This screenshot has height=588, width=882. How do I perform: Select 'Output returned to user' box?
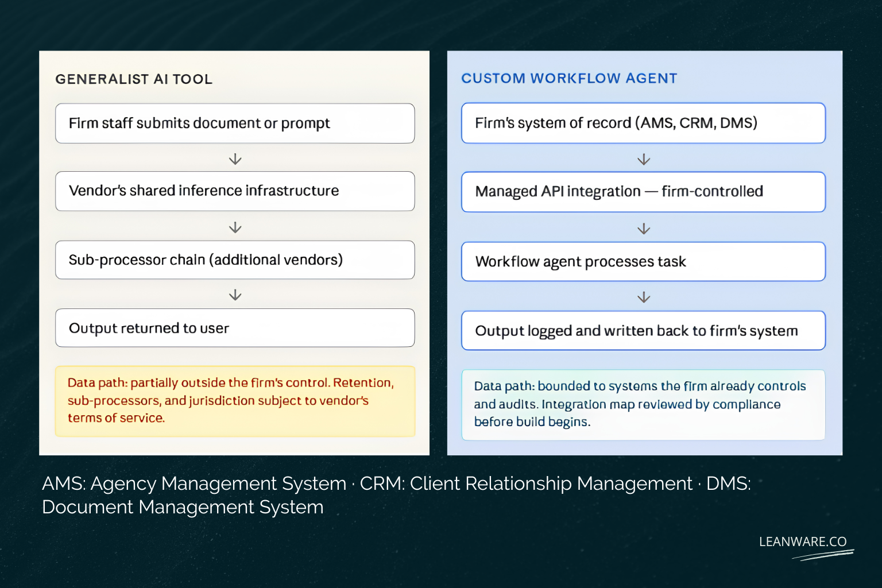pos(235,328)
